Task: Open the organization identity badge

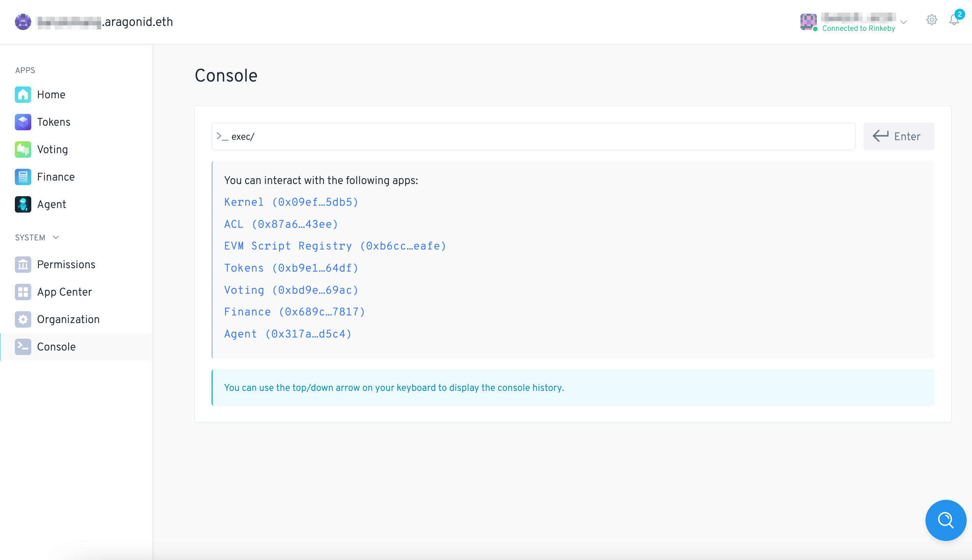Action: pos(93,22)
